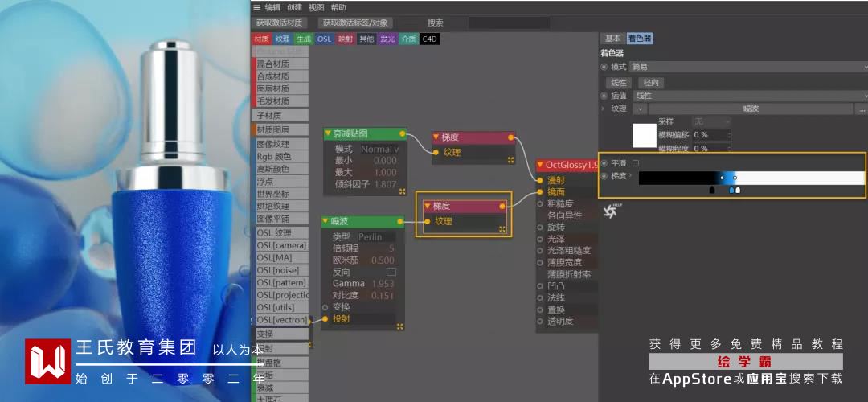Click the gradient color bar
This screenshot has width=868, height=402.
751,178
